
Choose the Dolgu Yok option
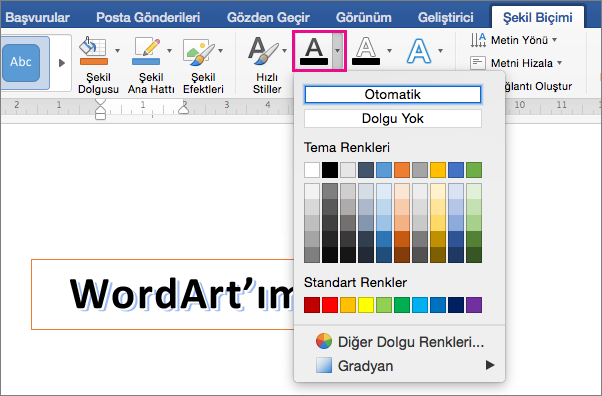tap(393, 119)
